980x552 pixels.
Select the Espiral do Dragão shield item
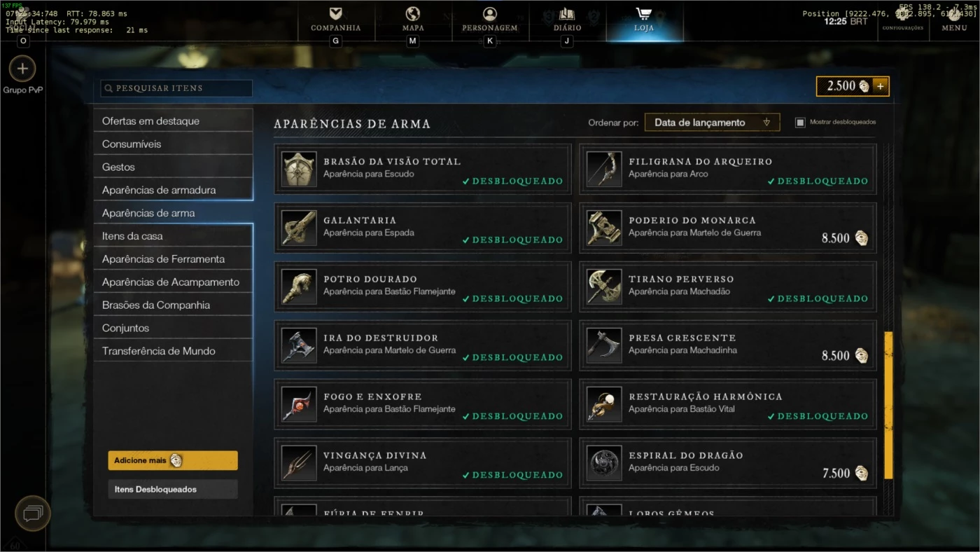click(728, 463)
